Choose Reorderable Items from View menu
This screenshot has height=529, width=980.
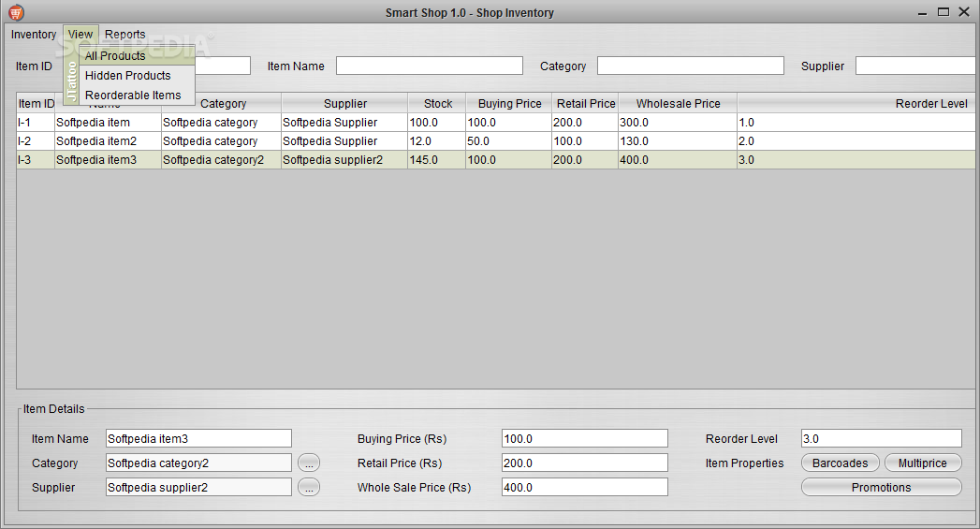(138, 96)
